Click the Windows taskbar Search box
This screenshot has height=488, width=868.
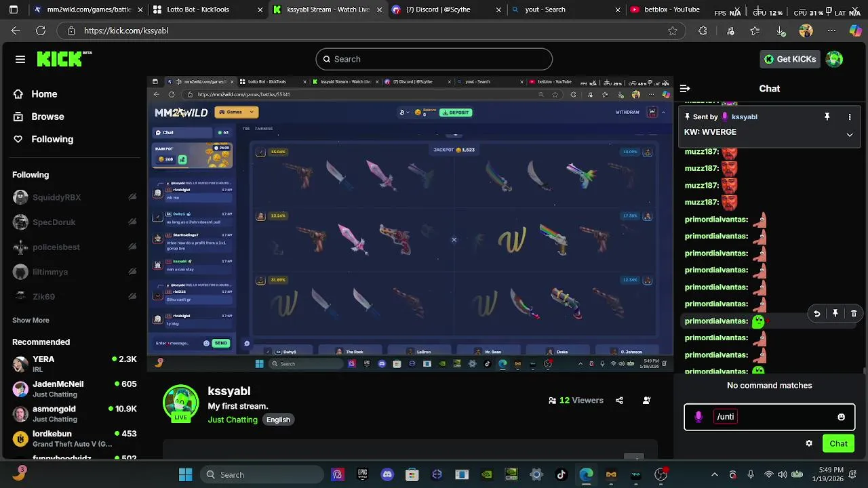(x=263, y=474)
